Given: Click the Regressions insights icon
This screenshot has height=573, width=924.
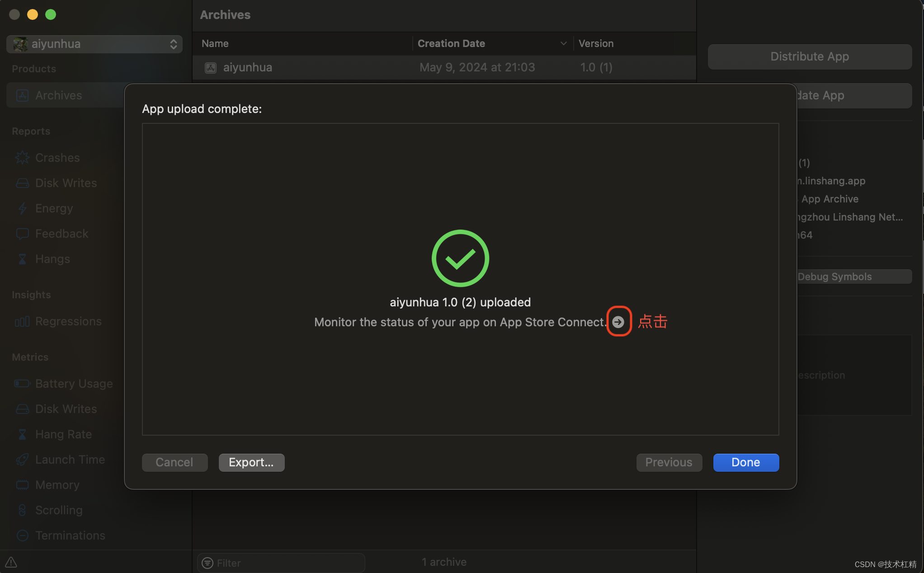Looking at the screenshot, I should tap(22, 321).
